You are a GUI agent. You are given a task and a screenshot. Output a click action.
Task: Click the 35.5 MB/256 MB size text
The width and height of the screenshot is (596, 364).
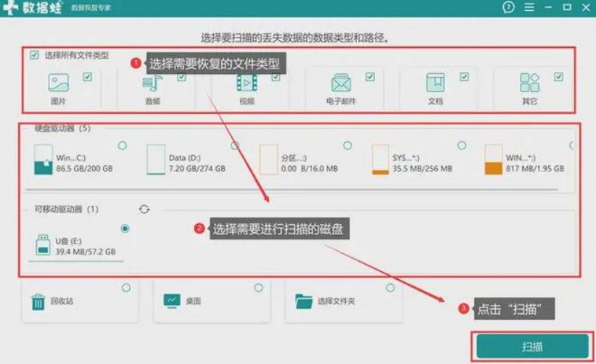422,168
